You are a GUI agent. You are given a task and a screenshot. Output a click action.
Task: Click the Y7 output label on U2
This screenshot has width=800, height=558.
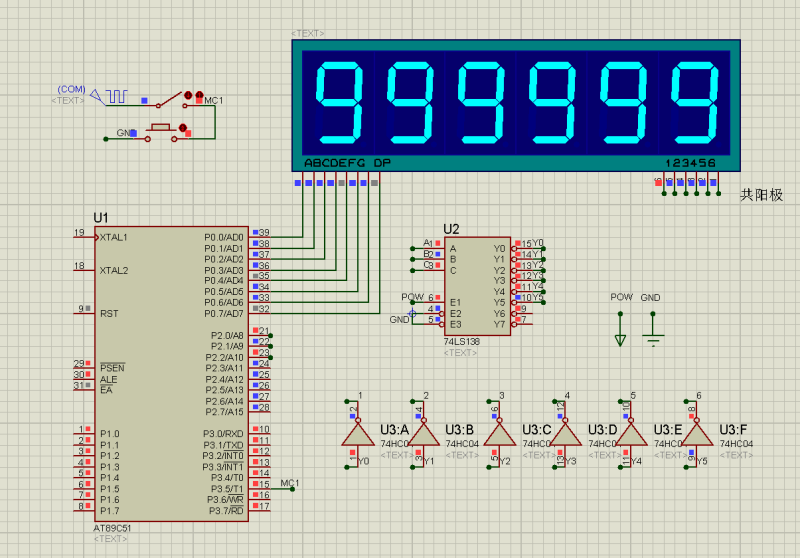pos(499,324)
